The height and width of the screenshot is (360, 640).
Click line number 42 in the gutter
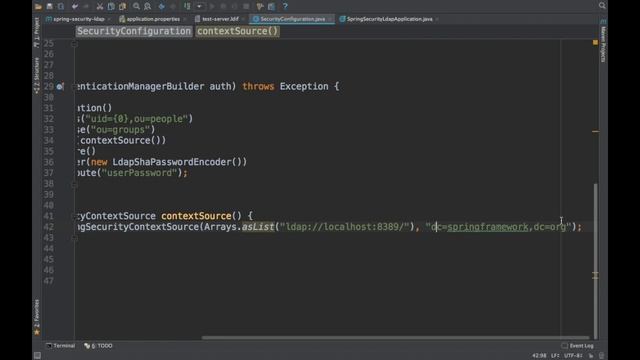point(49,227)
